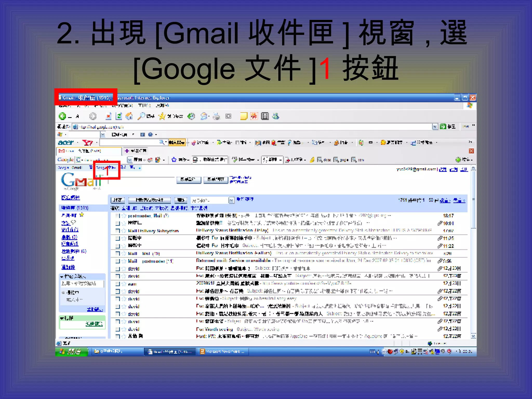Go to Home page icon
Image resolution: width=532 pixels, height=399 pixels.
pyautogui.click(x=129, y=116)
